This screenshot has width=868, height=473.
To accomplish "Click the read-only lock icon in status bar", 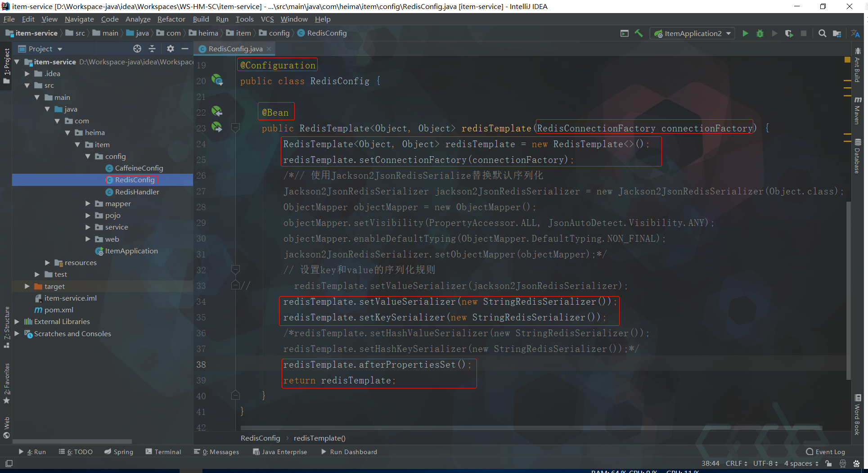I will coord(828,463).
